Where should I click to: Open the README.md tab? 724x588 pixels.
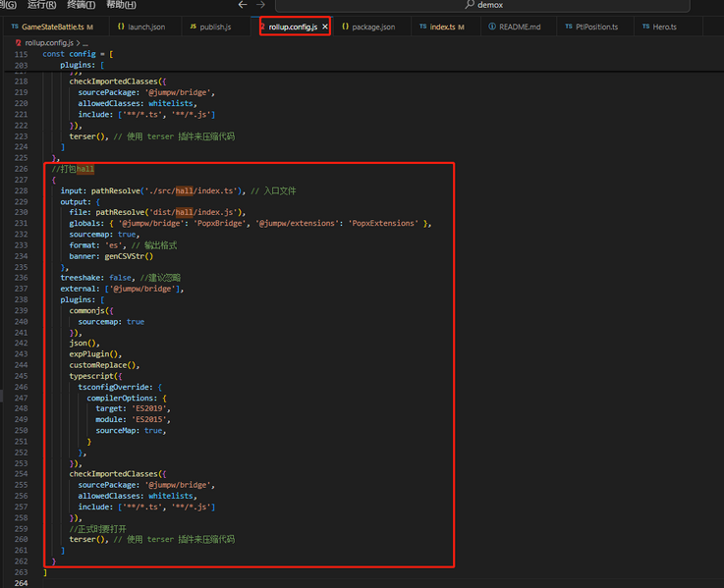click(520, 27)
